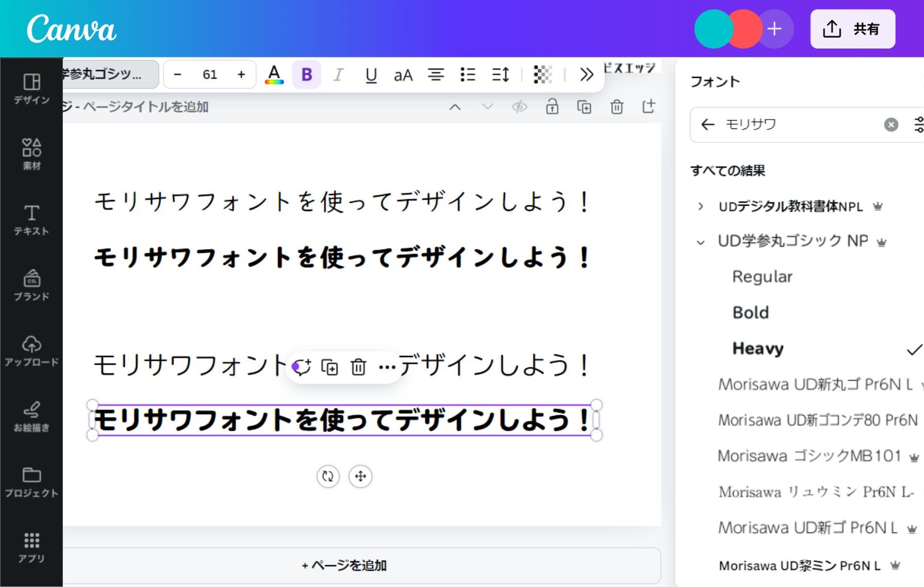Click the rotate handle below the text
This screenshot has height=587, width=924.
point(327,477)
